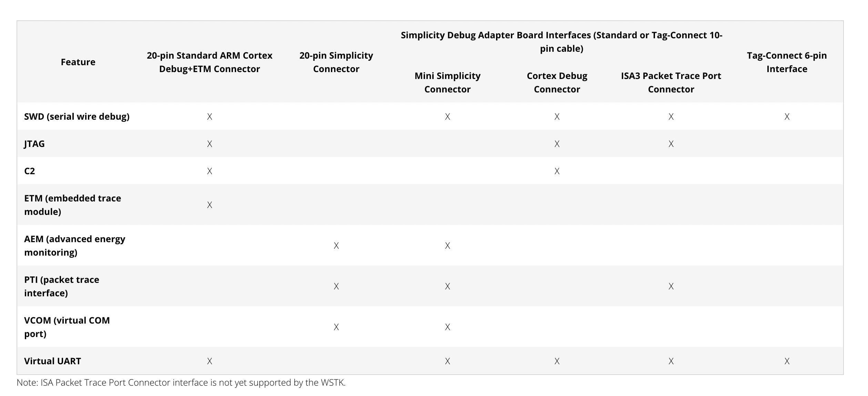Click the C2 X under Cortex Debug Connector
Screen dimensions: 868x396
(x=557, y=171)
